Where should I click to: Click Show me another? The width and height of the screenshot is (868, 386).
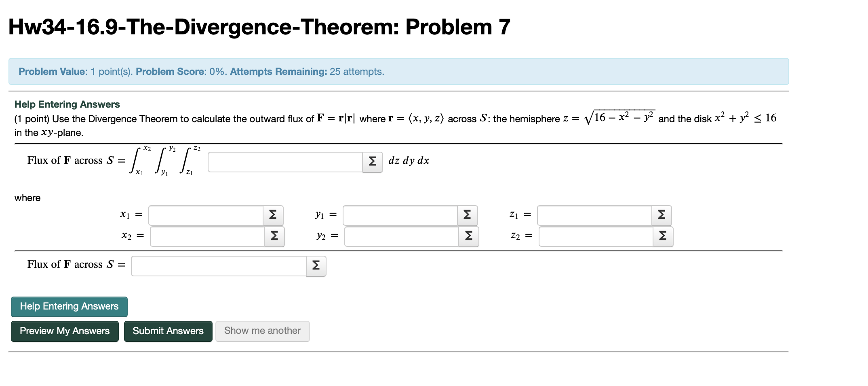(262, 331)
